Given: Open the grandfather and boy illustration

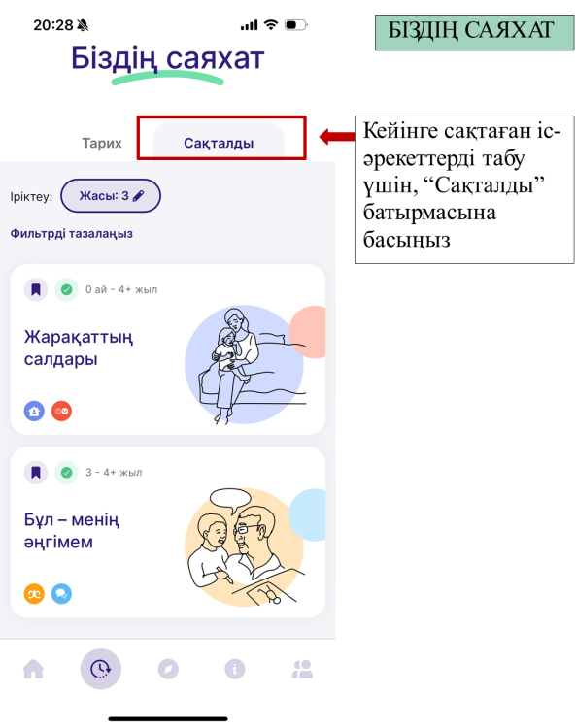Looking at the screenshot, I should tap(254, 547).
